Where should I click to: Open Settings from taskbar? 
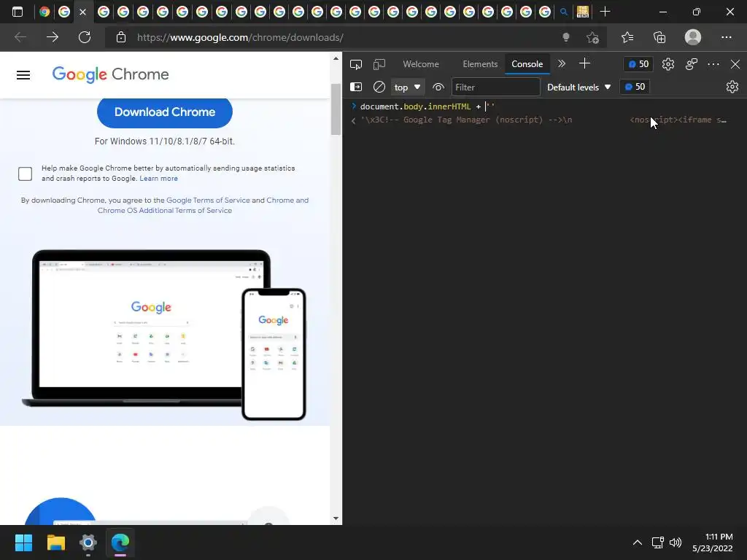88,542
